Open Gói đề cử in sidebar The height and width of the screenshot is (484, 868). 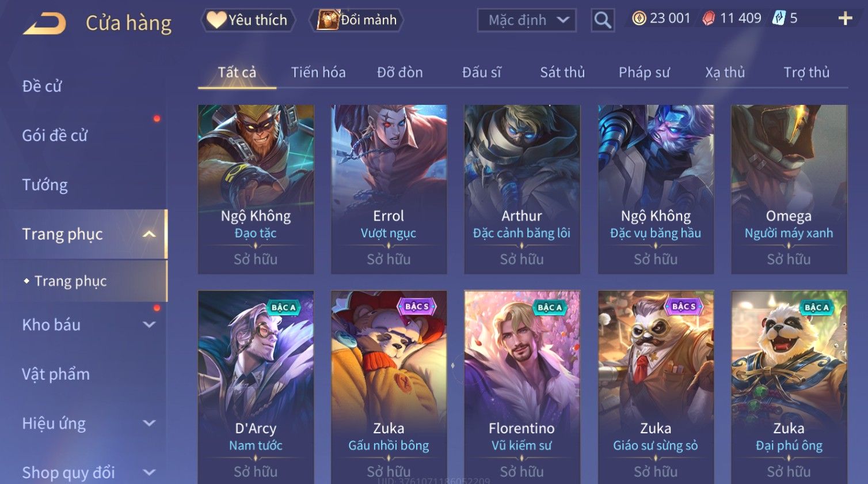[55, 135]
